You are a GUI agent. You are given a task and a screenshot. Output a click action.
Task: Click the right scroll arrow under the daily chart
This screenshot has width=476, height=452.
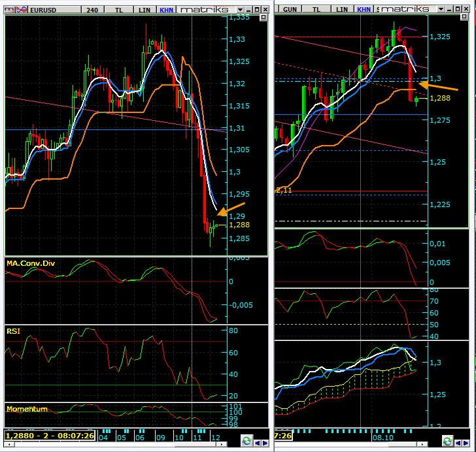coord(422,444)
